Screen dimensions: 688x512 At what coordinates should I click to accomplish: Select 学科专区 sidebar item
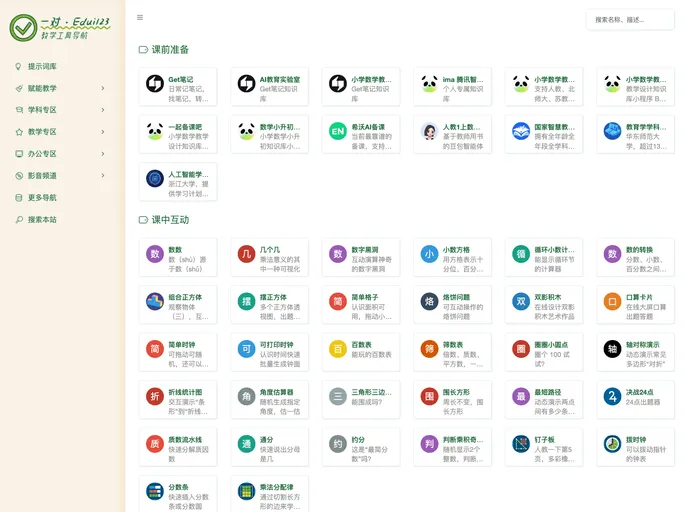tap(42, 110)
